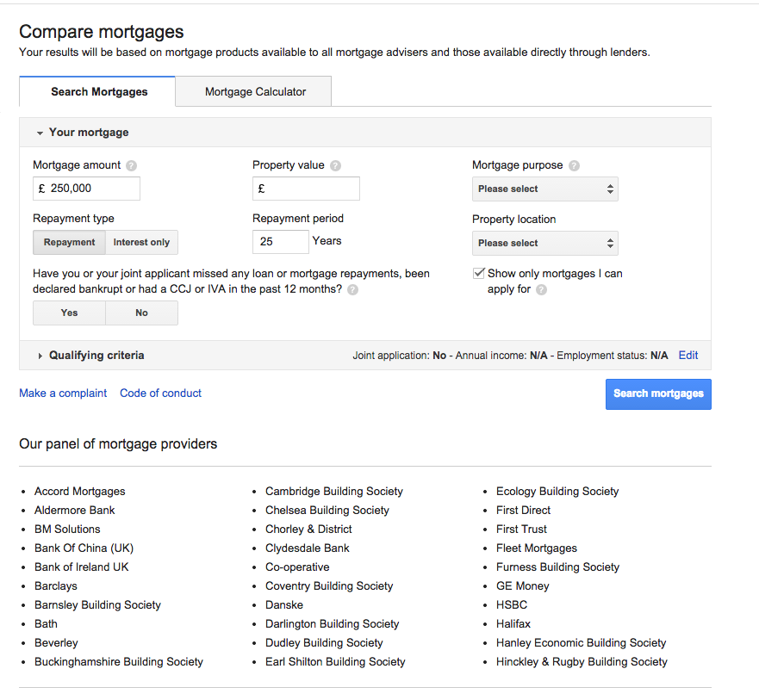Select Interest only repayment type
This screenshot has height=700, width=759.
tap(141, 242)
